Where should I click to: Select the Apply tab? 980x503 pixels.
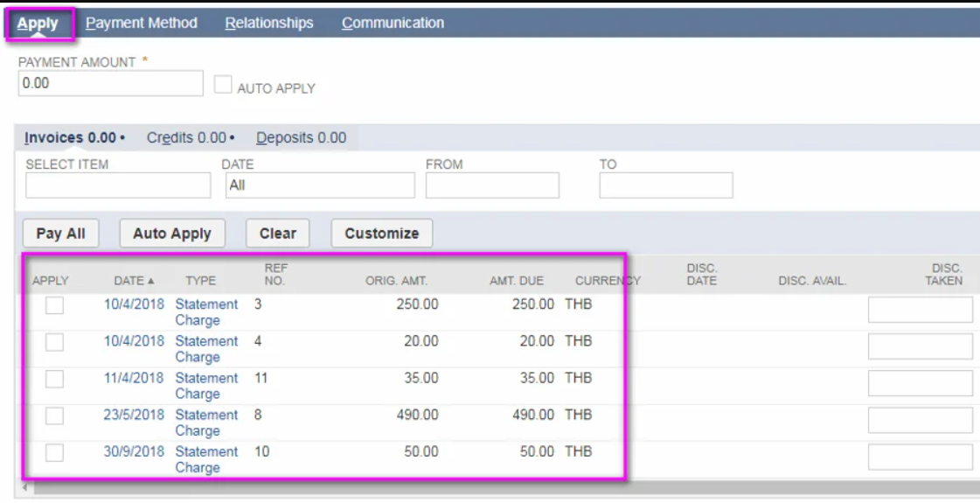(38, 24)
